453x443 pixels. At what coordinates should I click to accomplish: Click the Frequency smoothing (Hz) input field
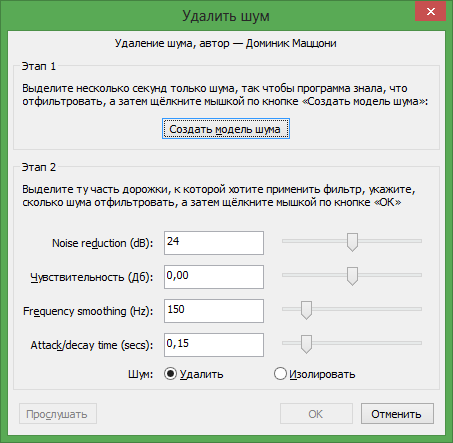coord(214,311)
